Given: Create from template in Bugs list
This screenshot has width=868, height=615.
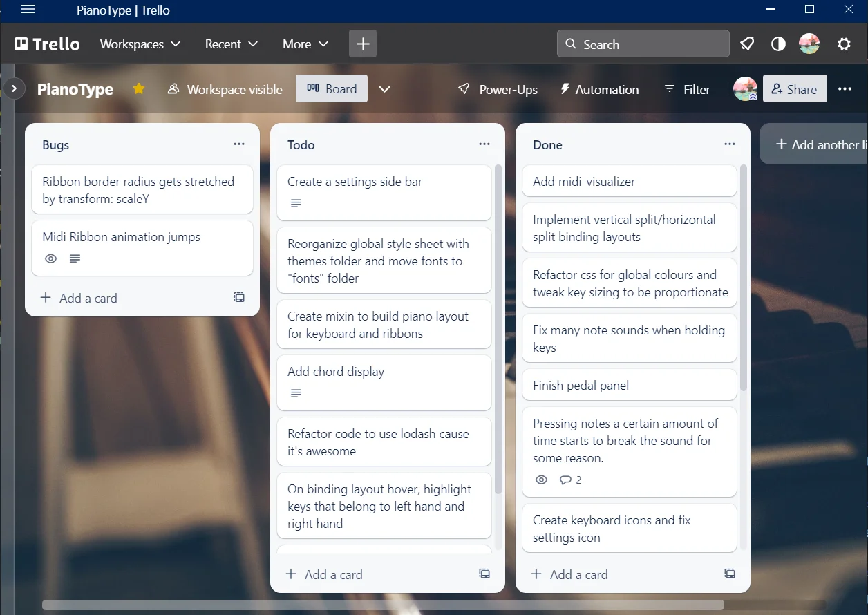Looking at the screenshot, I should (x=239, y=298).
